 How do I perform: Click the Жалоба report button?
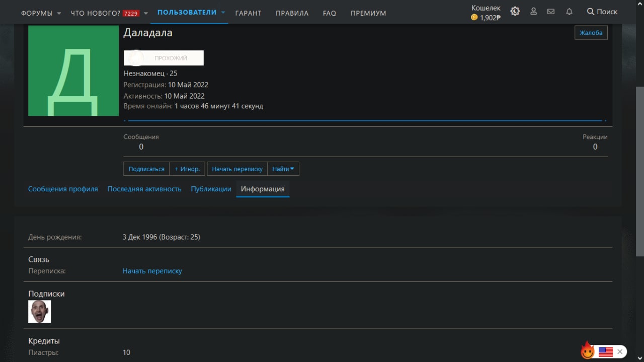[x=591, y=33]
